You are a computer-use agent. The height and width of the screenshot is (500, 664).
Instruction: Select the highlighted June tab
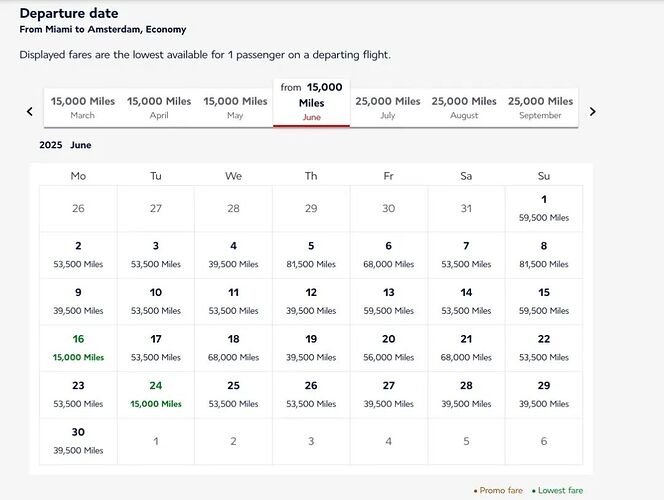311,103
